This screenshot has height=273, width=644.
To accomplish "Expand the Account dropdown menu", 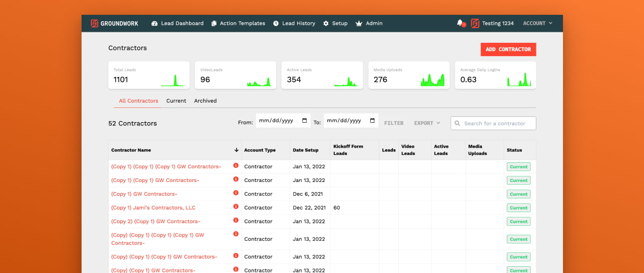I will click(538, 23).
